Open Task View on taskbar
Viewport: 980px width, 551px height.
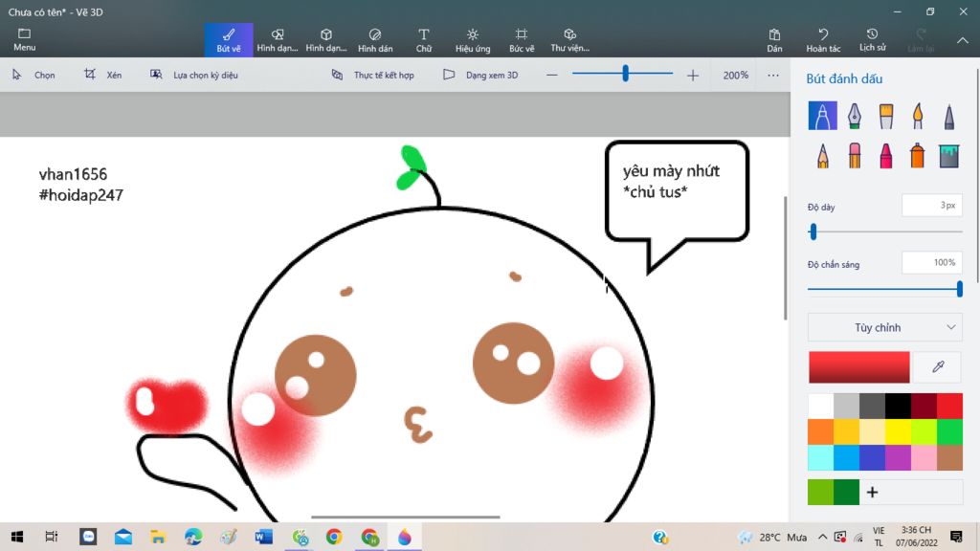pyautogui.click(x=52, y=537)
